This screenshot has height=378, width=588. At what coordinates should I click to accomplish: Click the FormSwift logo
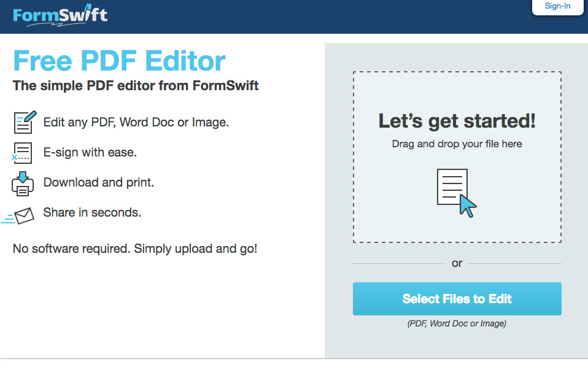(60, 15)
